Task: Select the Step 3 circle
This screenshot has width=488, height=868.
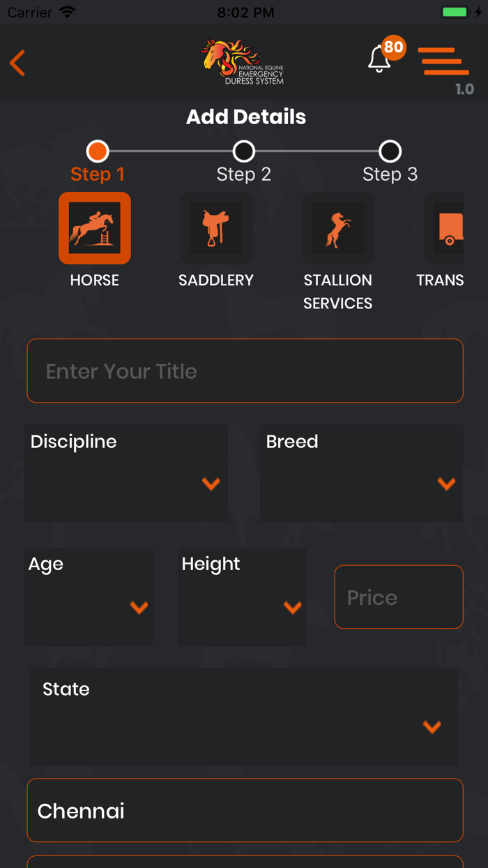Action: 390,151
